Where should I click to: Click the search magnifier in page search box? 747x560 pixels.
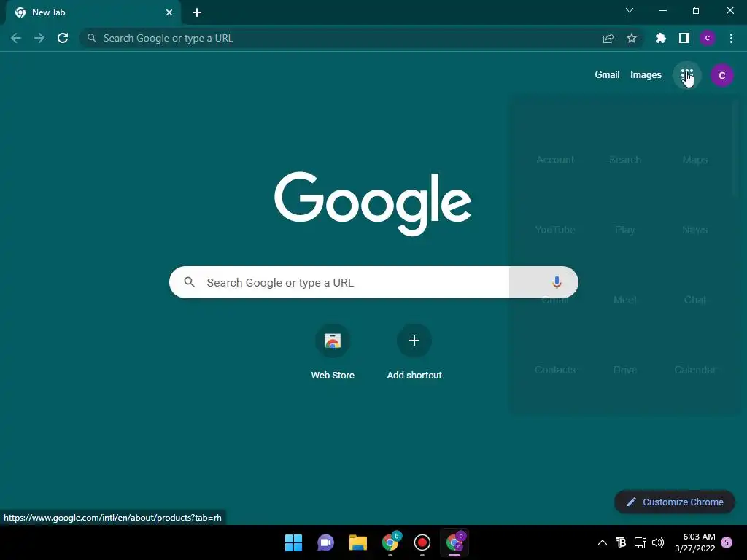tap(189, 282)
